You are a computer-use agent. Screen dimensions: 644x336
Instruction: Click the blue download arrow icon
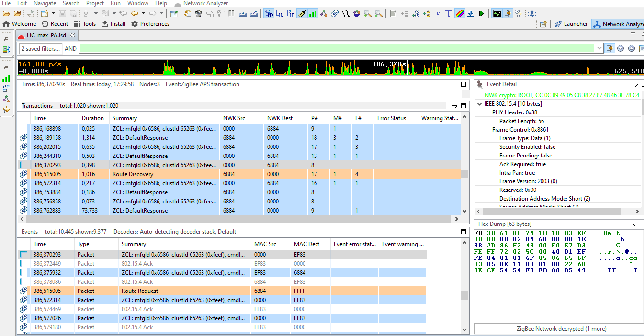pyautogui.click(x=470, y=13)
